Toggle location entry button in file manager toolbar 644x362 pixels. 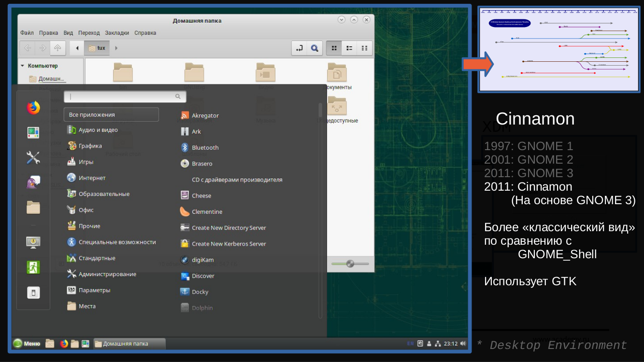coord(300,48)
